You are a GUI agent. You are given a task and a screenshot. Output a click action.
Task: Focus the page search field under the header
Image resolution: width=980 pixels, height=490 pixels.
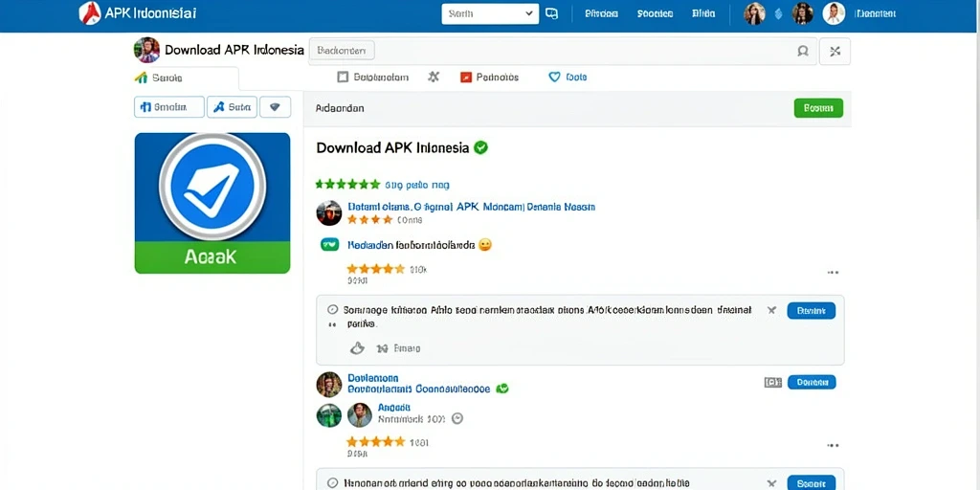coord(563,51)
